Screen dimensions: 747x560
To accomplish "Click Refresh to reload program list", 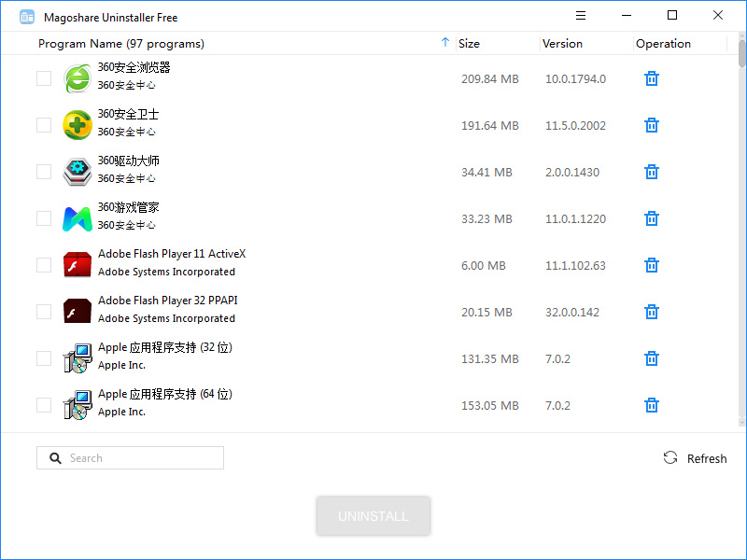I will coord(696,458).
